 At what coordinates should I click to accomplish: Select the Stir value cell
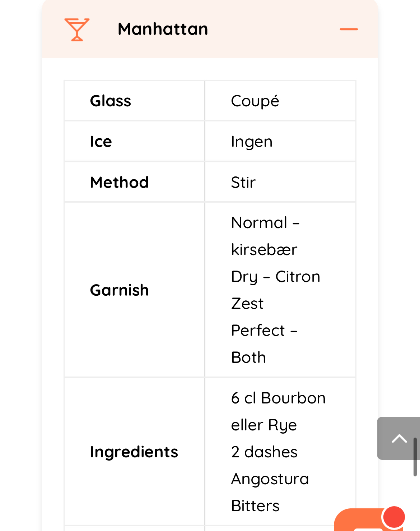[243, 182]
